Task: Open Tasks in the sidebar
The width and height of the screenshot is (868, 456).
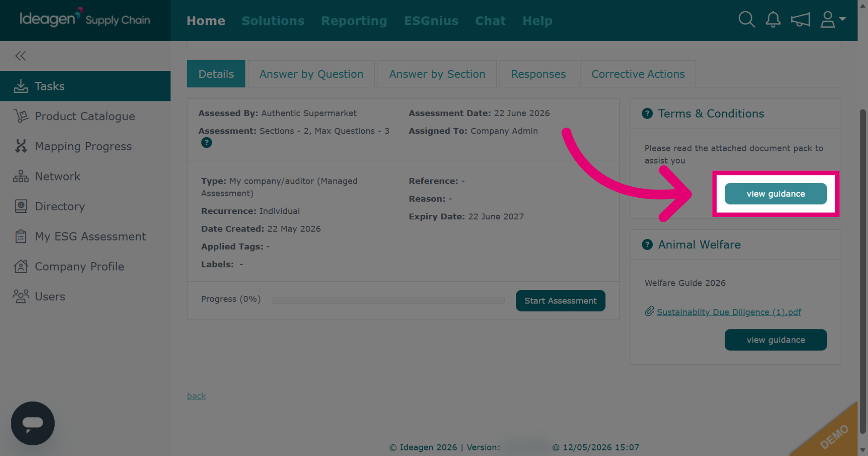Action: pos(85,86)
